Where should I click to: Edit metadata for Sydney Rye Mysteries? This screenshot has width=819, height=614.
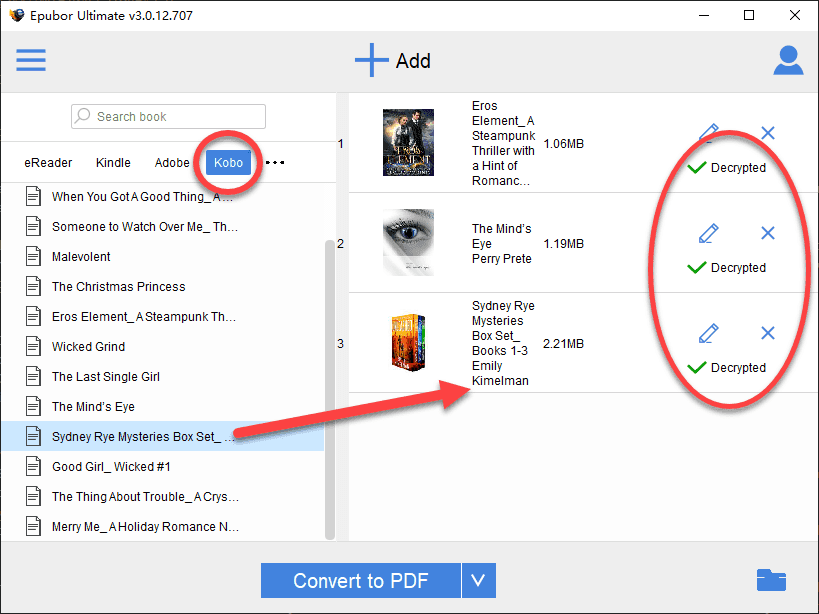pyautogui.click(x=709, y=333)
